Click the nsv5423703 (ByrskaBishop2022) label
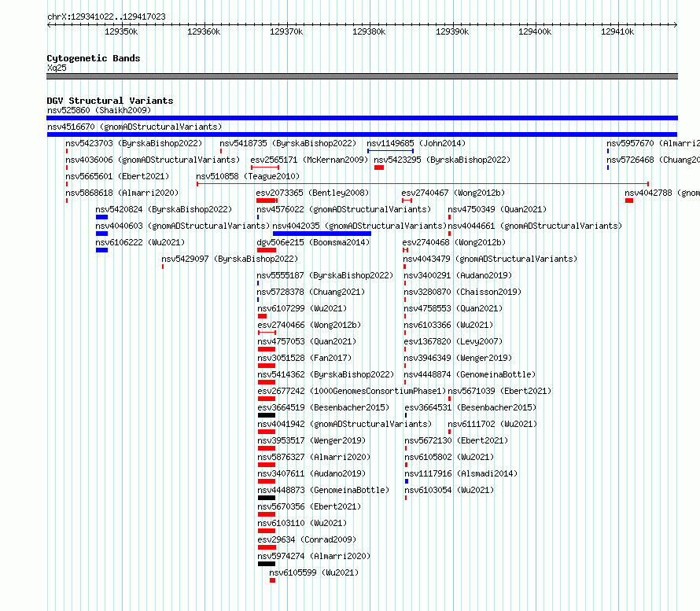The height and width of the screenshot is (611, 700). pyautogui.click(x=134, y=143)
